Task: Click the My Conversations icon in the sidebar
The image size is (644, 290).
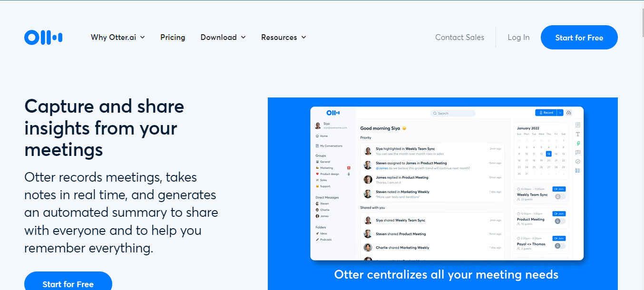Action: pos(317,146)
